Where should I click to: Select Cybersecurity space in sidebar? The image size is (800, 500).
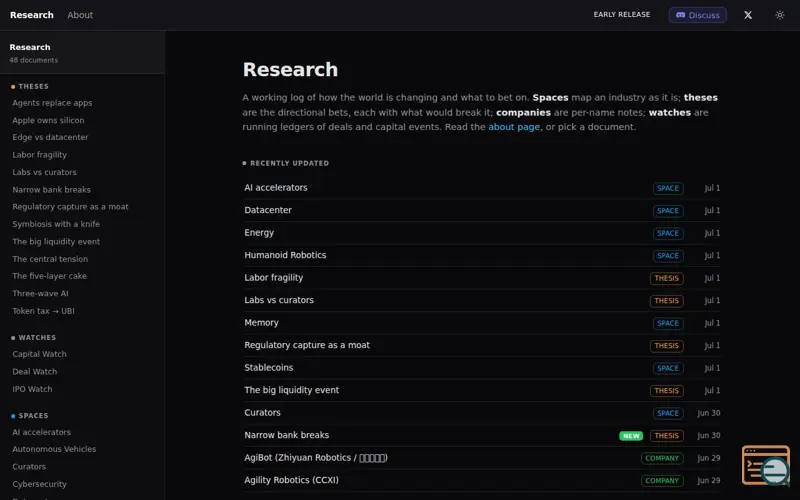pyautogui.click(x=39, y=484)
